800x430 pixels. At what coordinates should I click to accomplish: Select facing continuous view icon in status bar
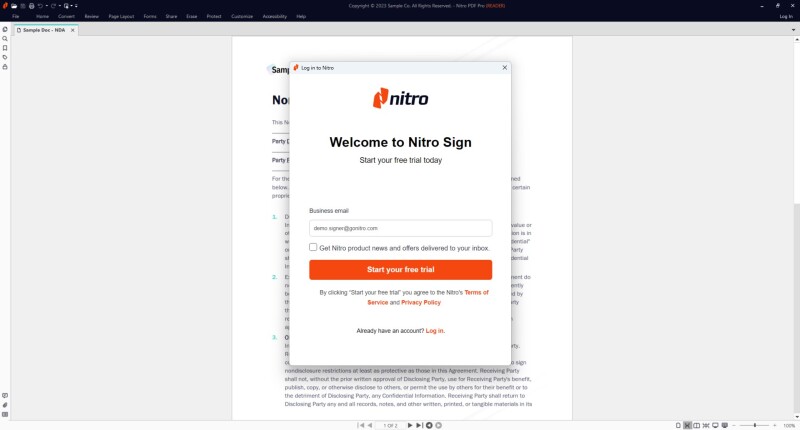(x=706, y=425)
